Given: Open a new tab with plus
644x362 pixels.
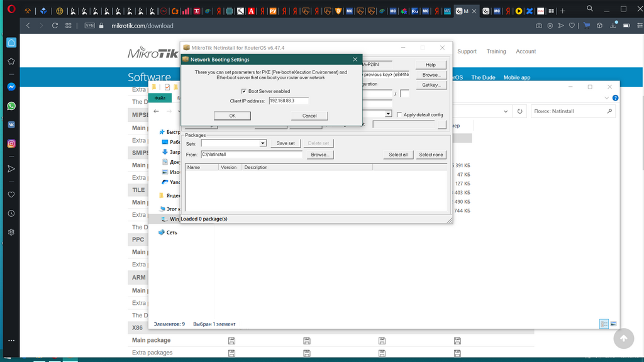Looking at the screenshot, I should click(x=563, y=11).
